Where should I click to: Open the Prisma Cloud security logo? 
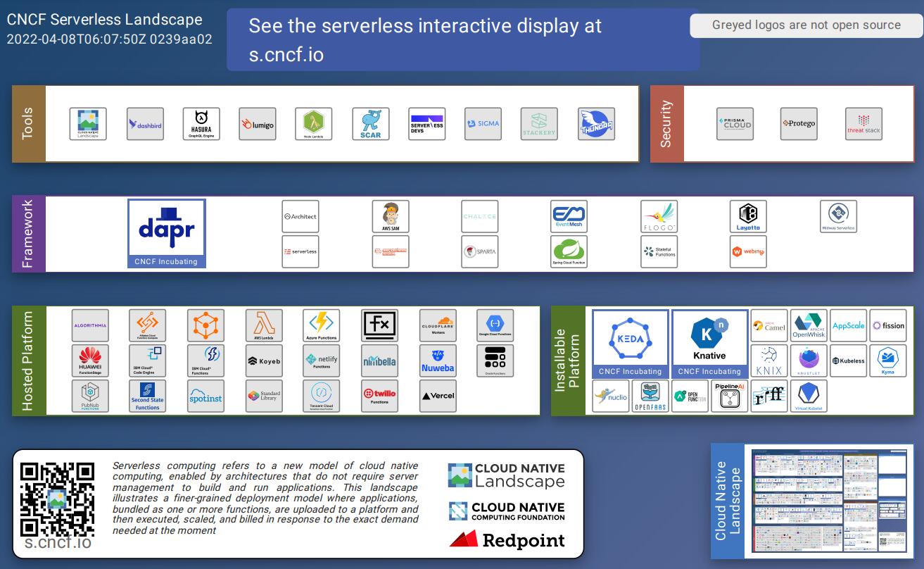(x=735, y=124)
